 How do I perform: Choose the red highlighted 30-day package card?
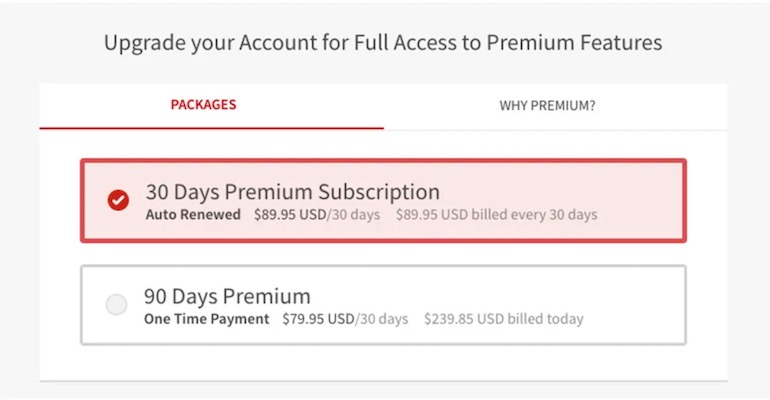(x=384, y=200)
